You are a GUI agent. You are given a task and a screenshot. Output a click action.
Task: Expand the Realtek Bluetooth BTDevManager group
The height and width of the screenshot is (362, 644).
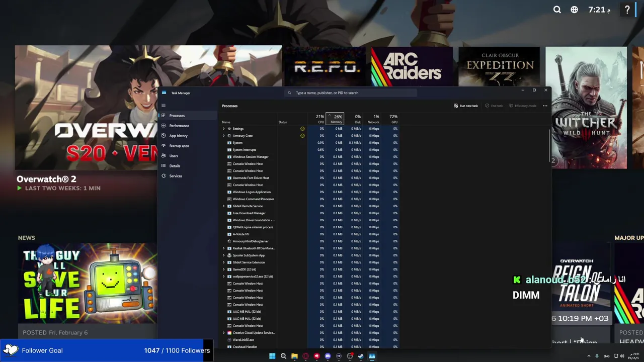224,248
